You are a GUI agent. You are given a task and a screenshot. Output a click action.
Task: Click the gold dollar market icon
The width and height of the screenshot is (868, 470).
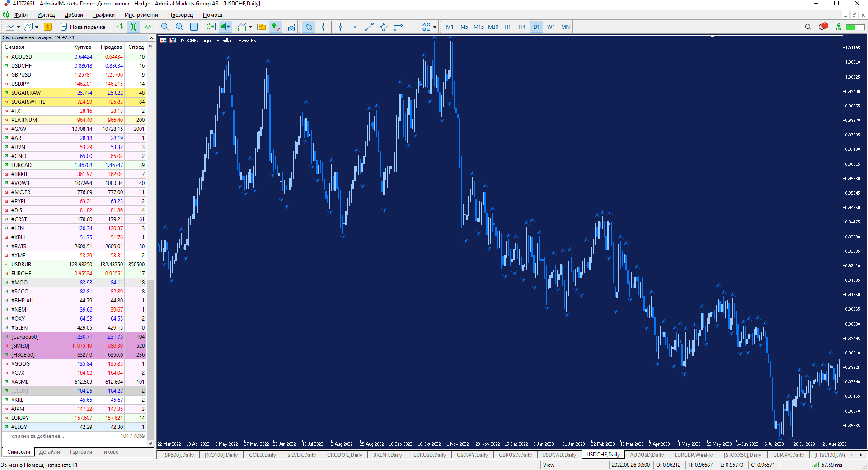tap(47, 27)
